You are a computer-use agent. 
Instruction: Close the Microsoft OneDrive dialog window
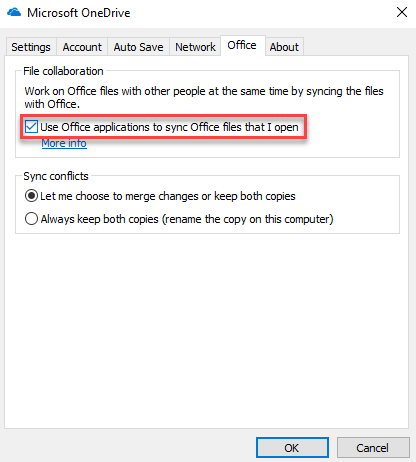coord(402,12)
